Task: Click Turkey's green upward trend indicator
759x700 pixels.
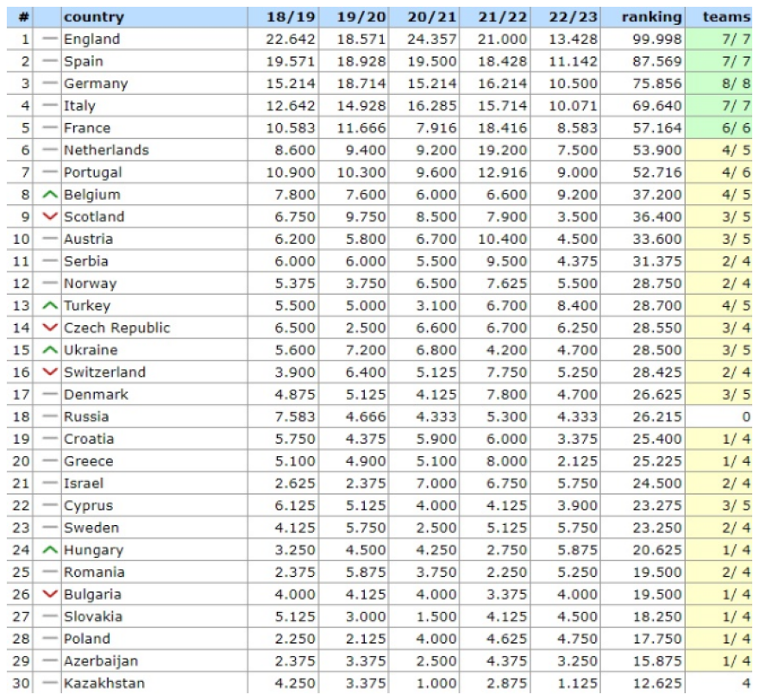Action: (x=52, y=306)
